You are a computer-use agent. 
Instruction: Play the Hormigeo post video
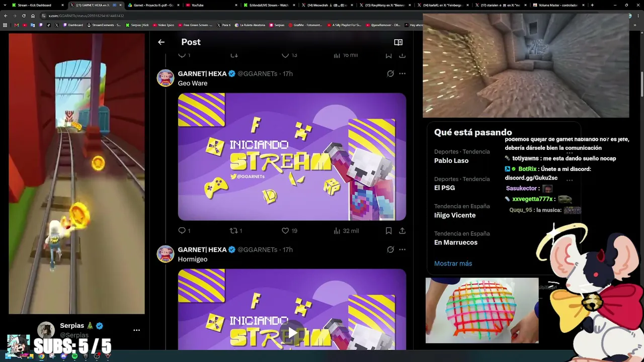coord(292,333)
